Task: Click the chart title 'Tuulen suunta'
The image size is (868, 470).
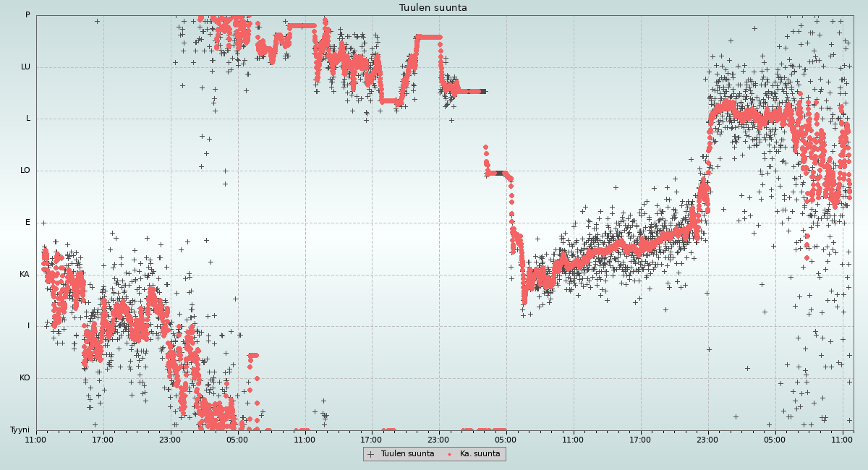Action: [x=433, y=8]
